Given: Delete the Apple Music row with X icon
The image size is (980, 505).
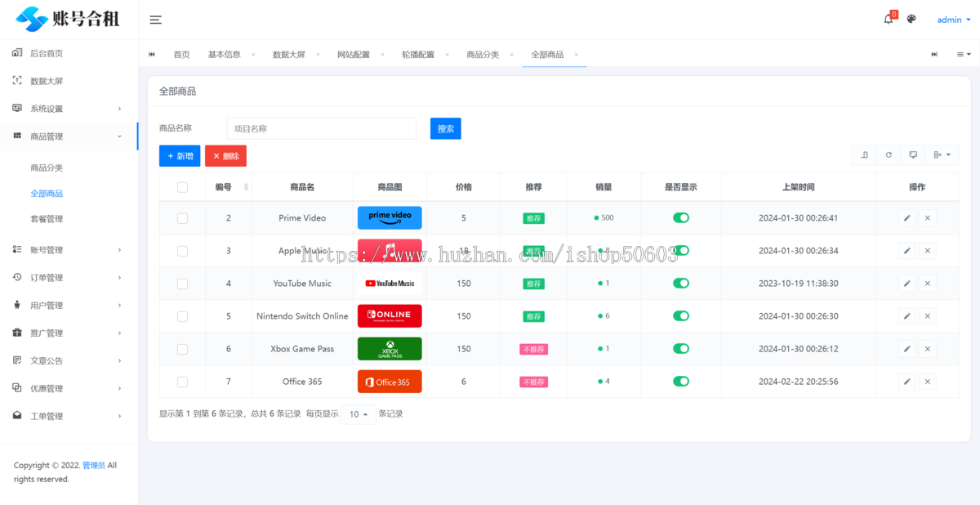Looking at the screenshot, I should tap(927, 251).
